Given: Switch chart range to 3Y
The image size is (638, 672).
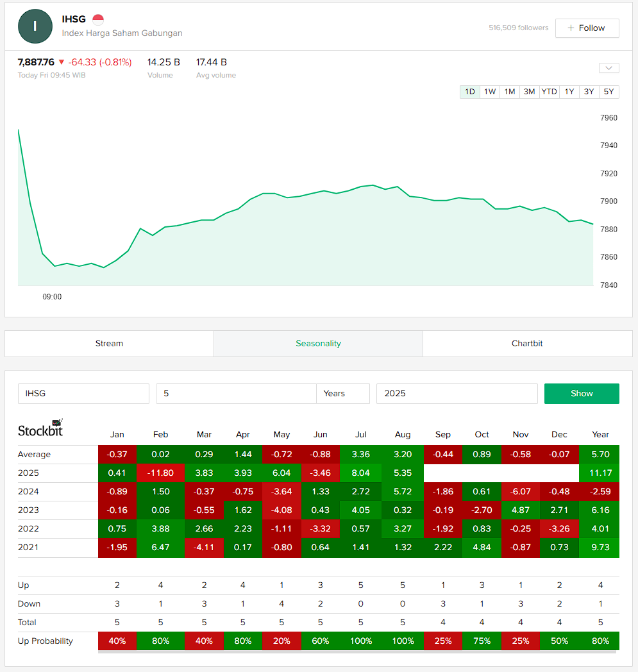Looking at the screenshot, I should pos(589,92).
